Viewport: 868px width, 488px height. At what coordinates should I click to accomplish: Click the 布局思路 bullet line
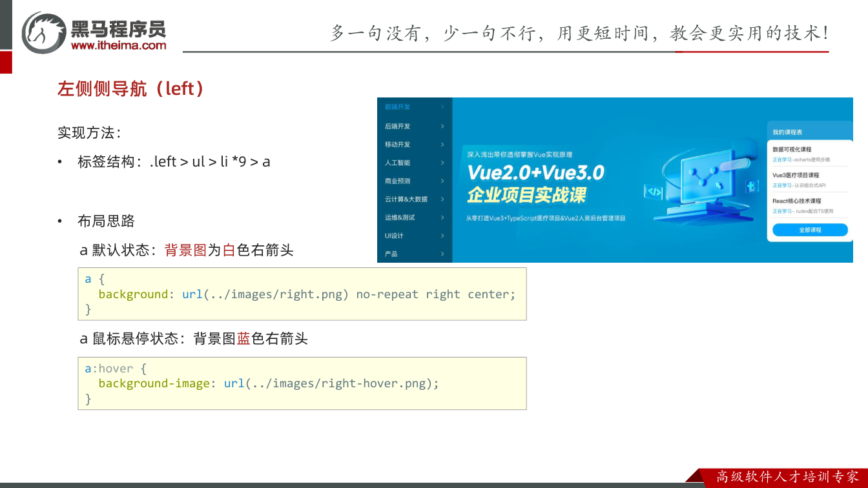[106, 221]
